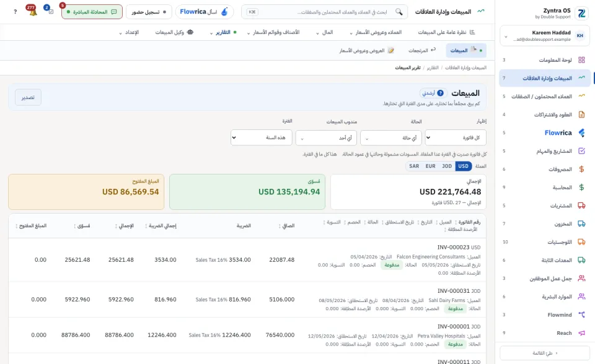The height and width of the screenshot is (364, 595).
Task: Open جمل عمل الموظفين people icon
Action: click(x=581, y=279)
